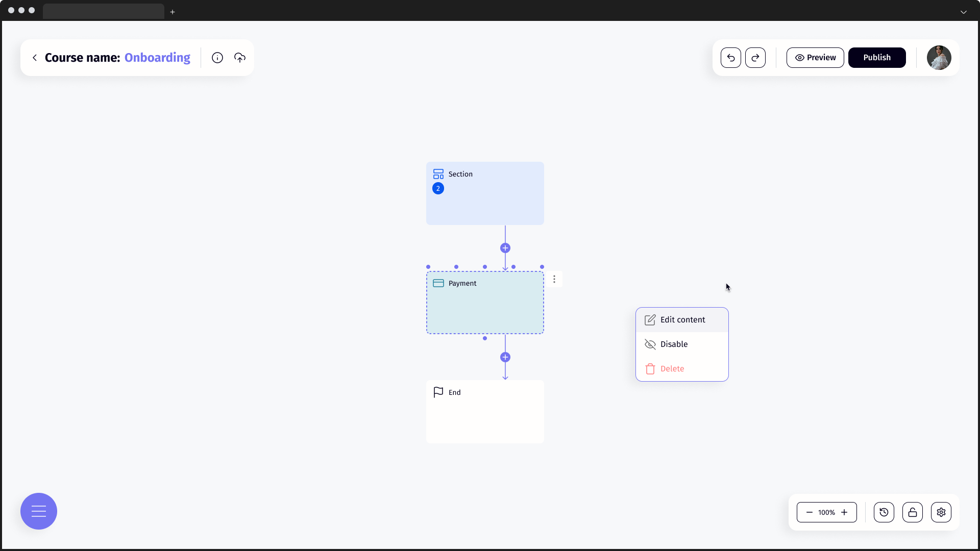Image resolution: width=980 pixels, height=551 pixels.
Task: Click the Preview button
Action: (815, 58)
